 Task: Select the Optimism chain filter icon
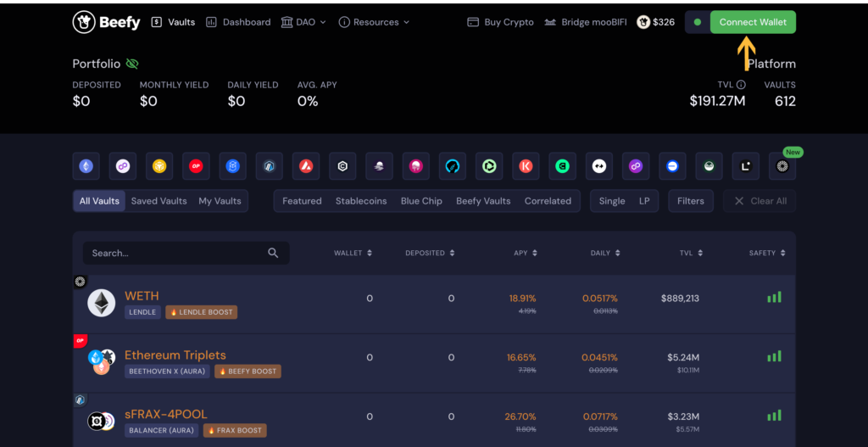[x=196, y=166]
